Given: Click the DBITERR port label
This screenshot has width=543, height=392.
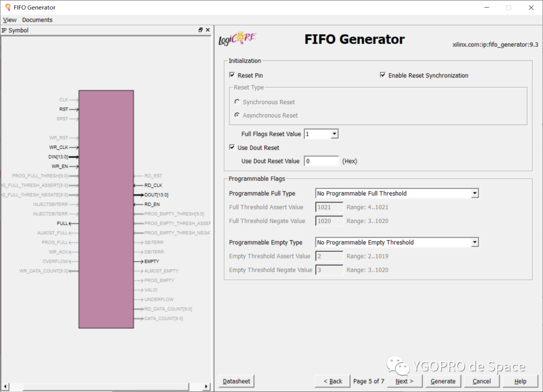Looking at the screenshot, I should tap(154, 252).
